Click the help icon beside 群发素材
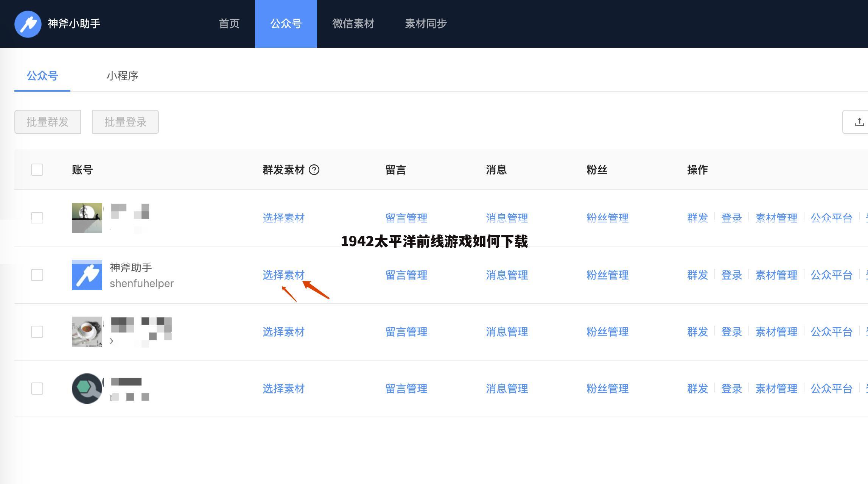This screenshot has width=868, height=484. [314, 170]
